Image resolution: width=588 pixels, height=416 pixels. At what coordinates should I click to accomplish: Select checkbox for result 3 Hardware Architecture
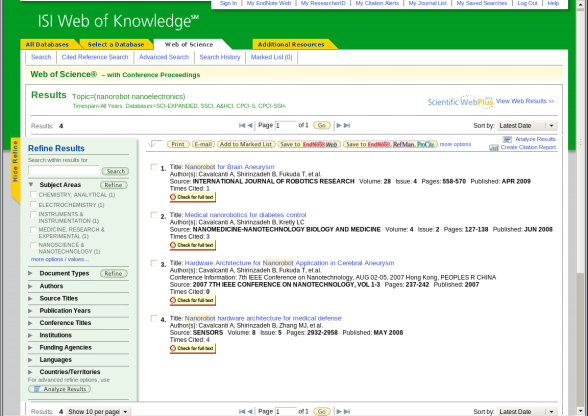[154, 263]
